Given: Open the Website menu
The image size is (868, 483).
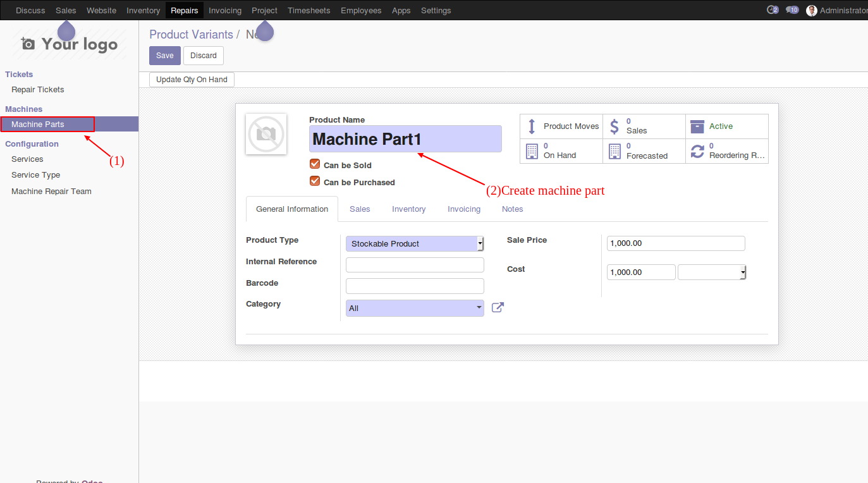Looking at the screenshot, I should [101, 10].
